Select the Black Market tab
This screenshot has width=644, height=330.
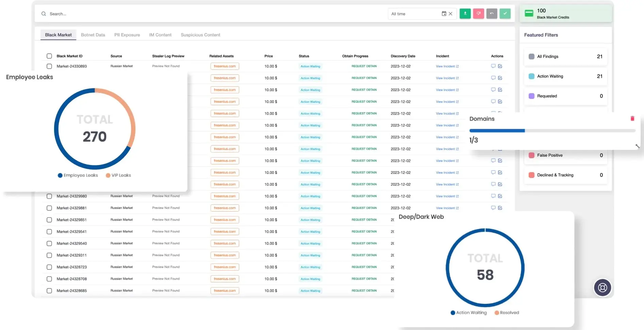click(x=58, y=35)
